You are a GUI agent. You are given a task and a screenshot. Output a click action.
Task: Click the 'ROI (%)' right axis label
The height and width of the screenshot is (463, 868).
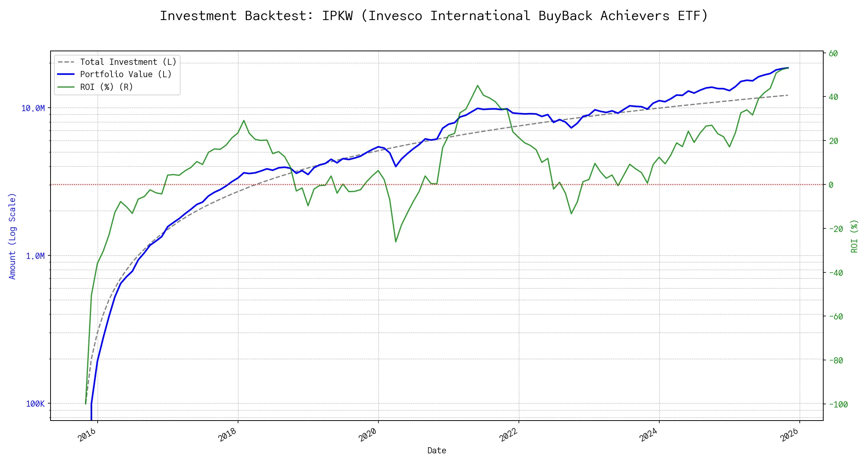pyautogui.click(x=854, y=236)
